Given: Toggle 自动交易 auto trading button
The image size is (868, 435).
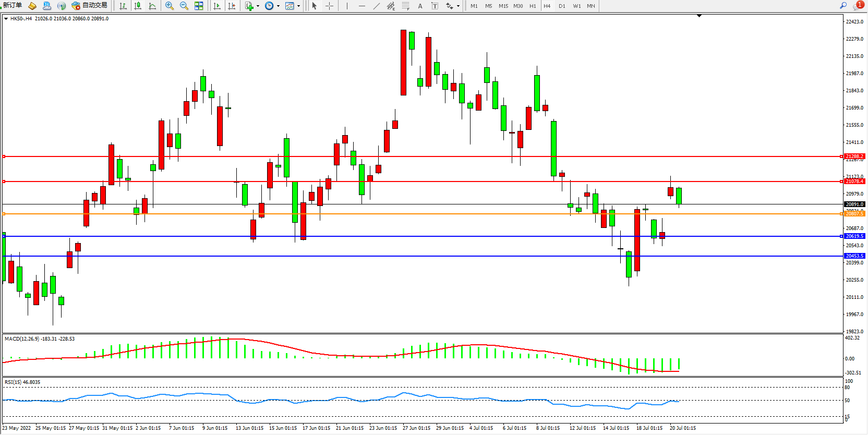Looking at the screenshot, I should click(89, 6).
